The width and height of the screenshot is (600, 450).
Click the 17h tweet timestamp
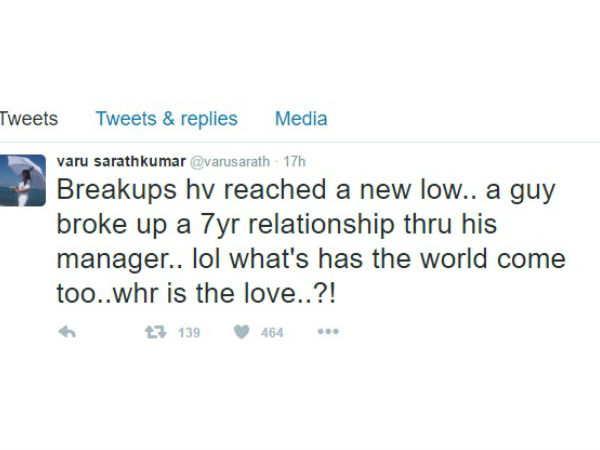click(295, 161)
